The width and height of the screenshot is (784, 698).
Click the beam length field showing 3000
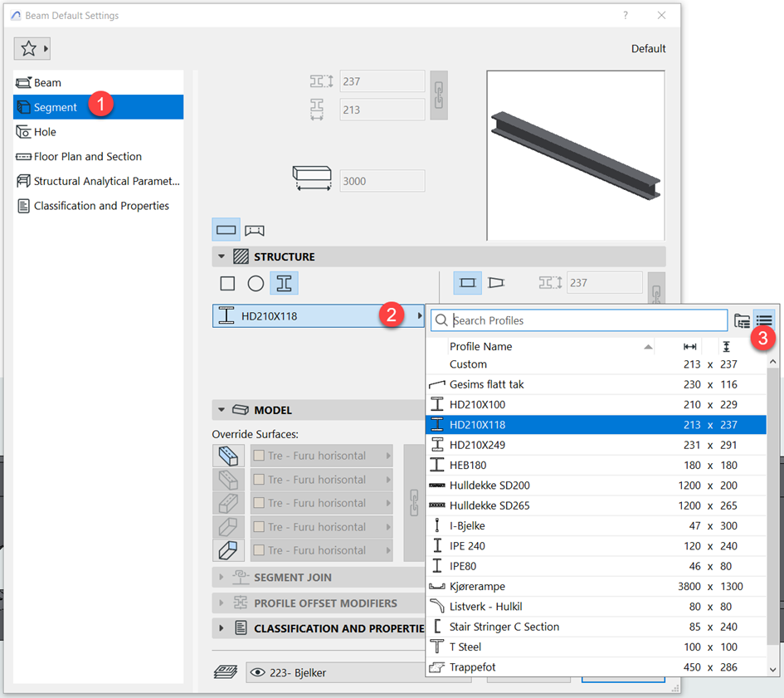point(382,181)
